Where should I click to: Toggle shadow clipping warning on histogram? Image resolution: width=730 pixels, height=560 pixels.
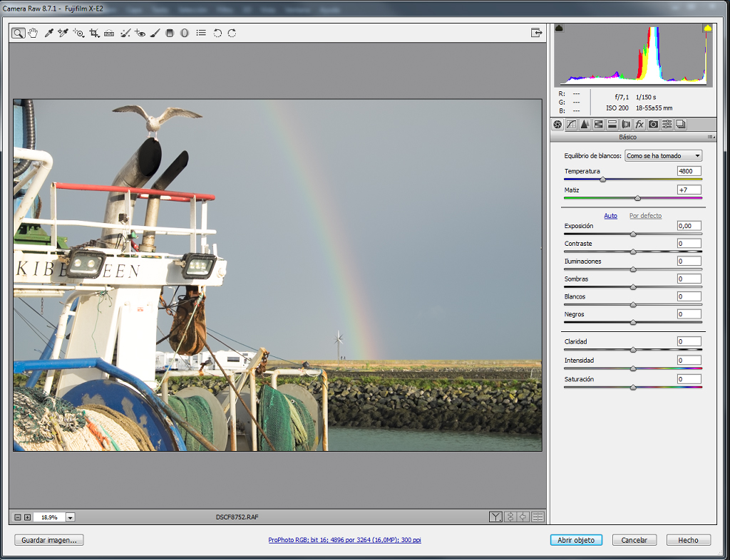point(559,28)
